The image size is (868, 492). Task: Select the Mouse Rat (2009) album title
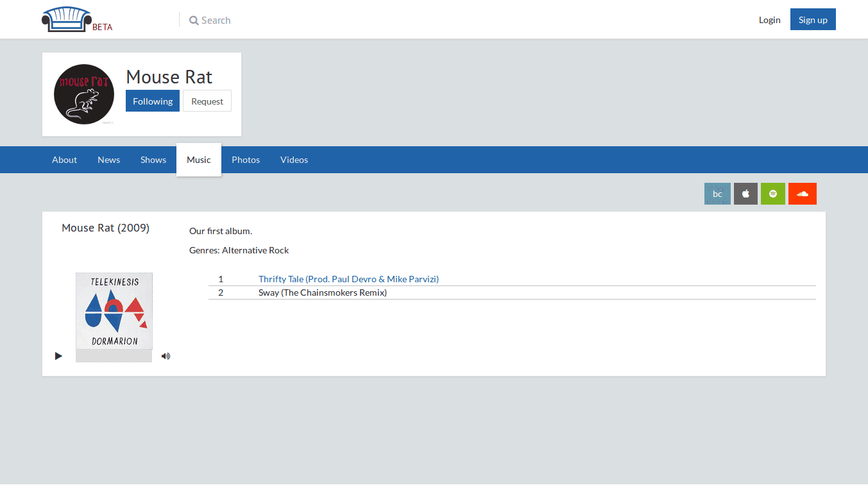[x=106, y=228]
